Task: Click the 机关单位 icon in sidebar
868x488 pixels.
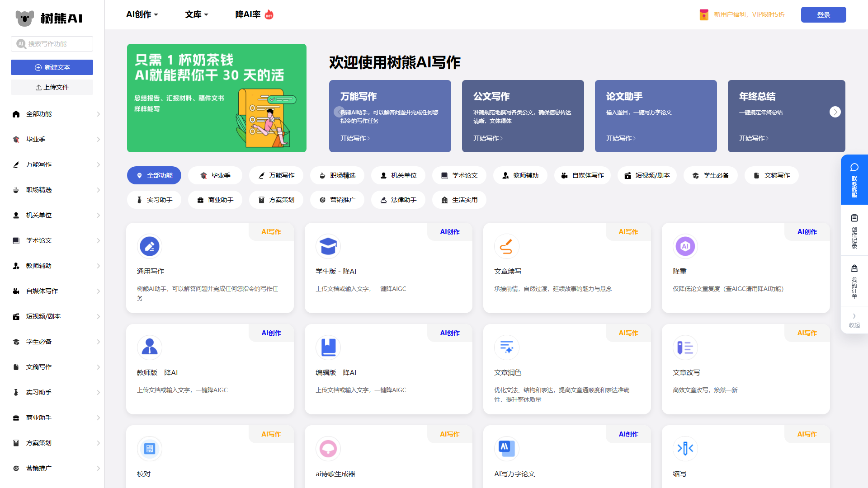Action: click(16, 215)
